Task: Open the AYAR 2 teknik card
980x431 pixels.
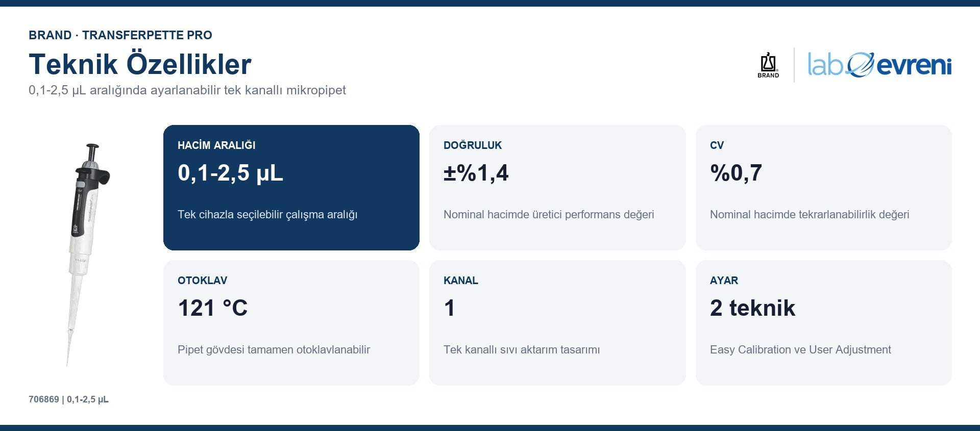Action: pyautogui.click(x=824, y=323)
